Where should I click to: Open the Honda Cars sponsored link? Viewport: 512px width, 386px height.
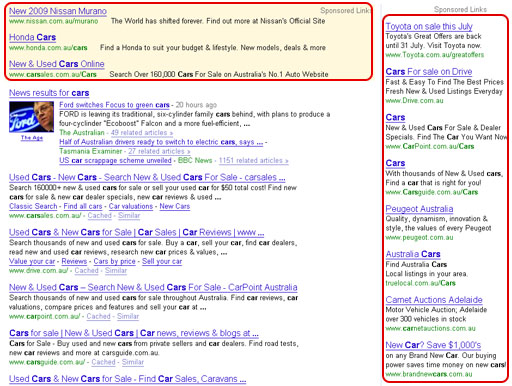pyautogui.click(x=32, y=37)
